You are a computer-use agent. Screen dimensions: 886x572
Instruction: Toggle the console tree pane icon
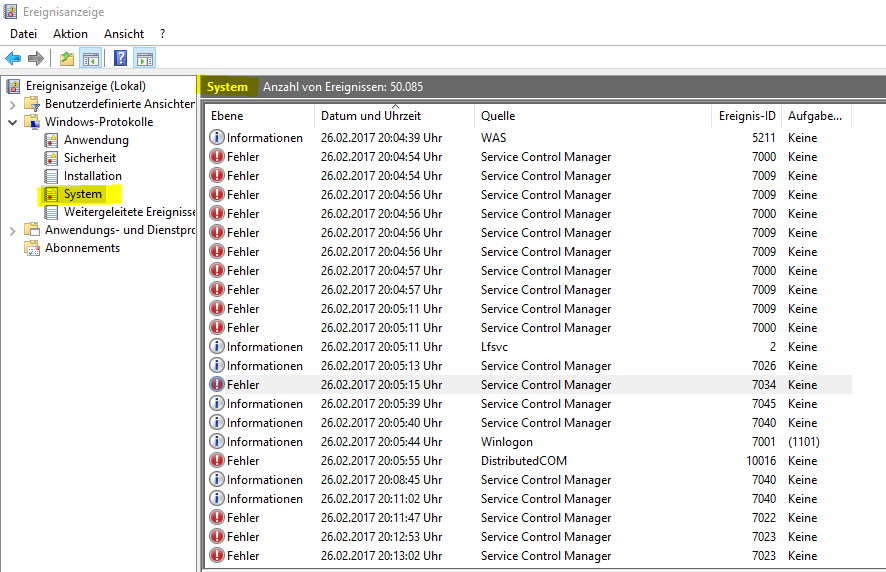91,58
